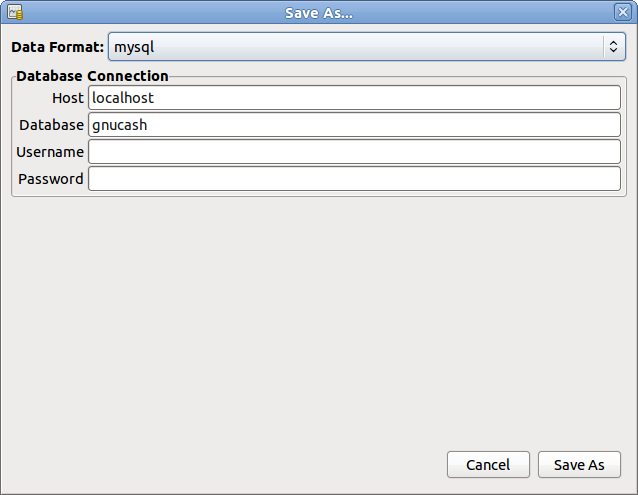Click the empty Username input field
This screenshot has height=495, width=638.
pyautogui.click(x=354, y=152)
